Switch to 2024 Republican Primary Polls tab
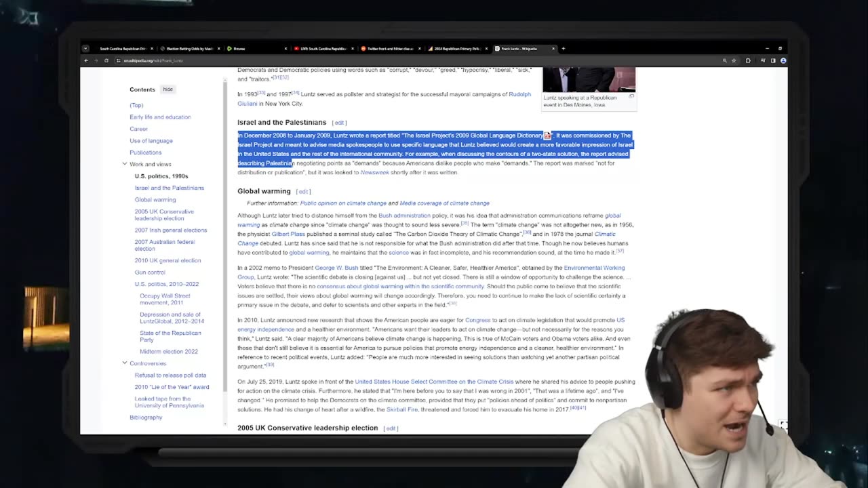 pos(457,49)
